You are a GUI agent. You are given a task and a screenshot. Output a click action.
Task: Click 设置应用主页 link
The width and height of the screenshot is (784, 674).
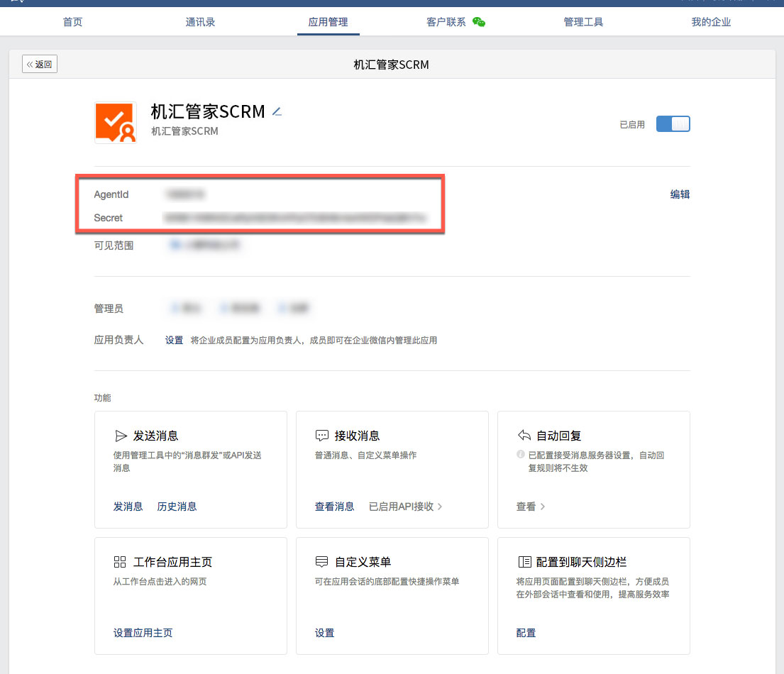(143, 633)
